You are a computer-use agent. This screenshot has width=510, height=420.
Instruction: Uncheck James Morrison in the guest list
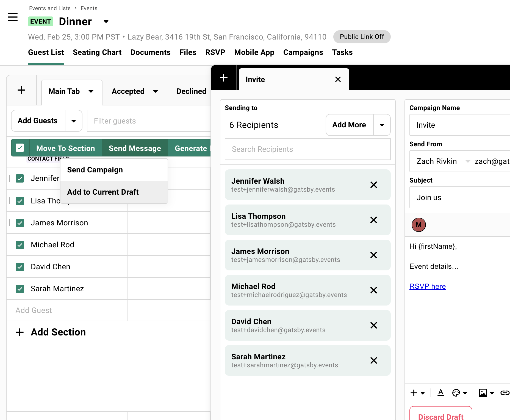(x=20, y=223)
